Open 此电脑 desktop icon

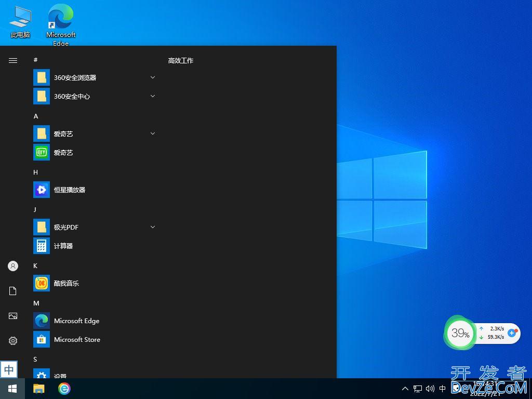(20, 22)
